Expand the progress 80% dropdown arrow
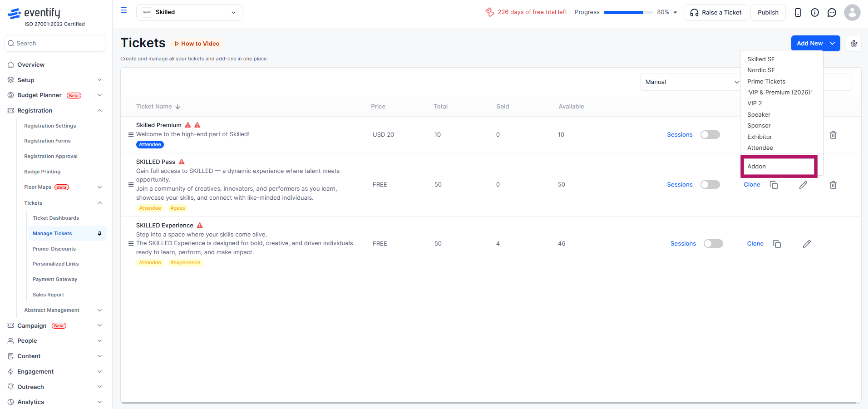Image resolution: width=868 pixels, height=409 pixels. 675,12
